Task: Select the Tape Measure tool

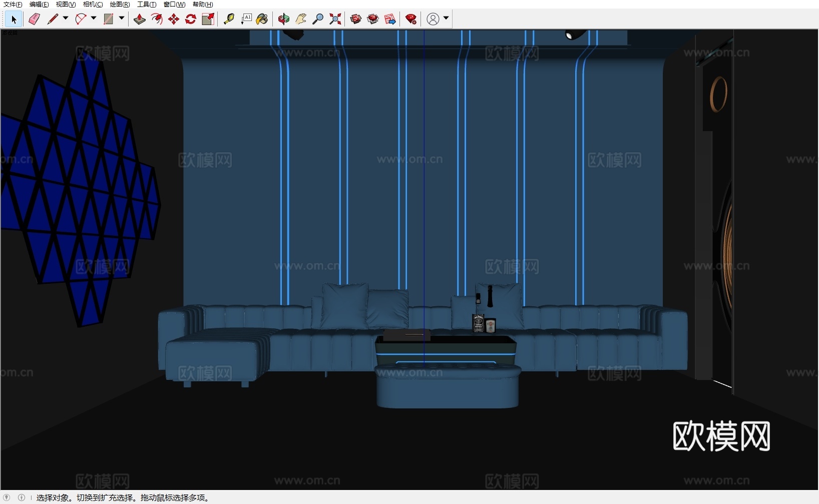Action: coord(229,19)
